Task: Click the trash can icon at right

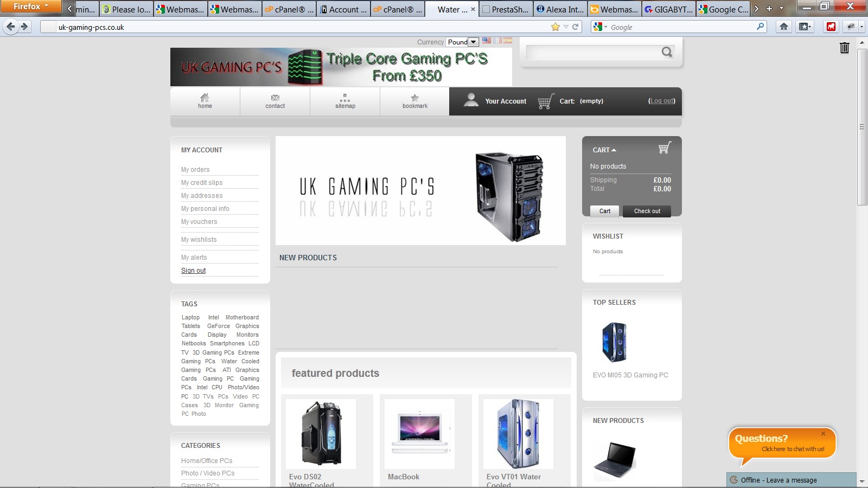Action: (x=844, y=48)
